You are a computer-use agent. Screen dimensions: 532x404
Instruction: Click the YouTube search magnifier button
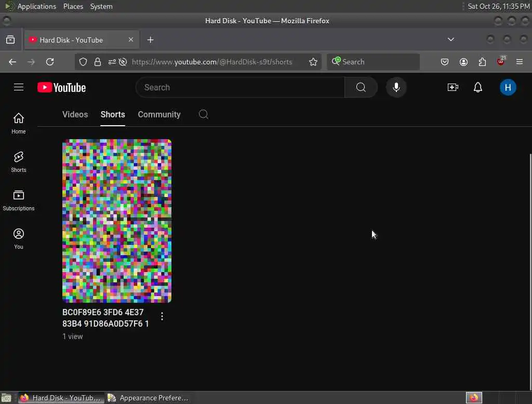click(x=361, y=88)
